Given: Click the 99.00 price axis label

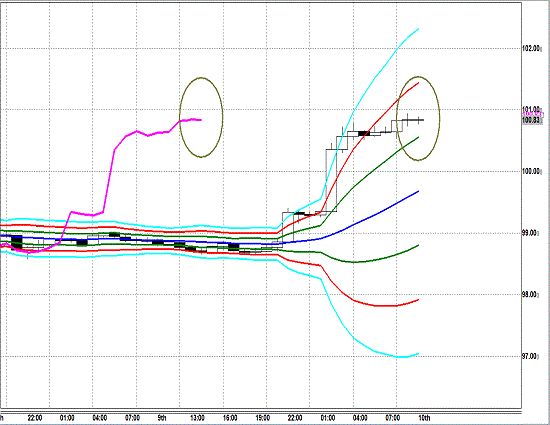Looking at the screenshot, I should [x=530, y=233].
